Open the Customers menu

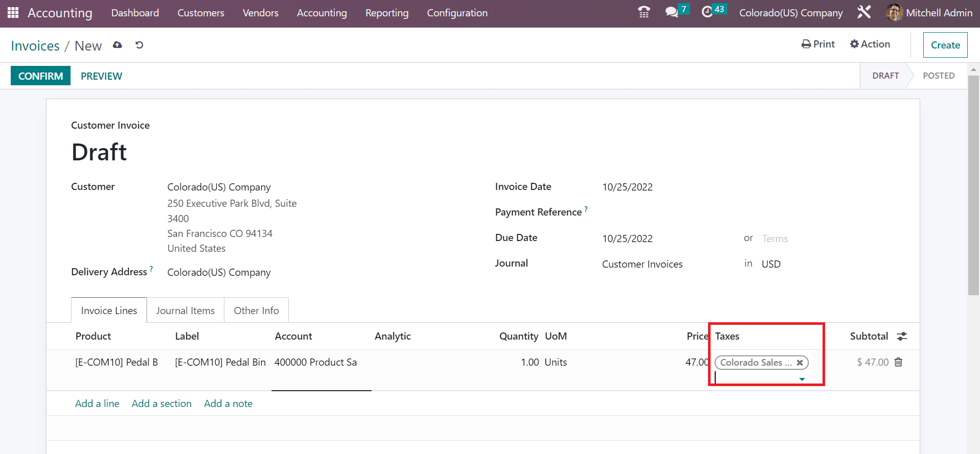click(201, 13)
